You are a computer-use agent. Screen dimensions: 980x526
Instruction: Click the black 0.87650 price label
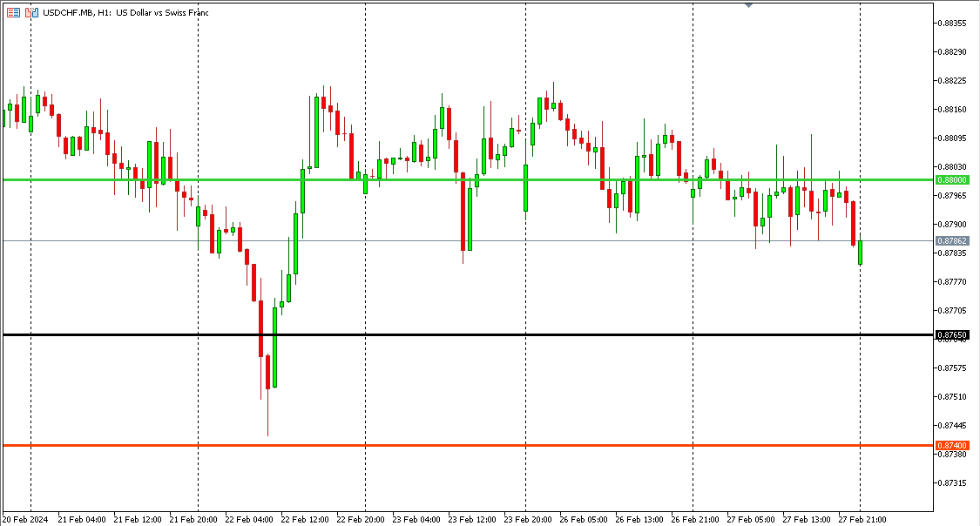coord(952,334)
